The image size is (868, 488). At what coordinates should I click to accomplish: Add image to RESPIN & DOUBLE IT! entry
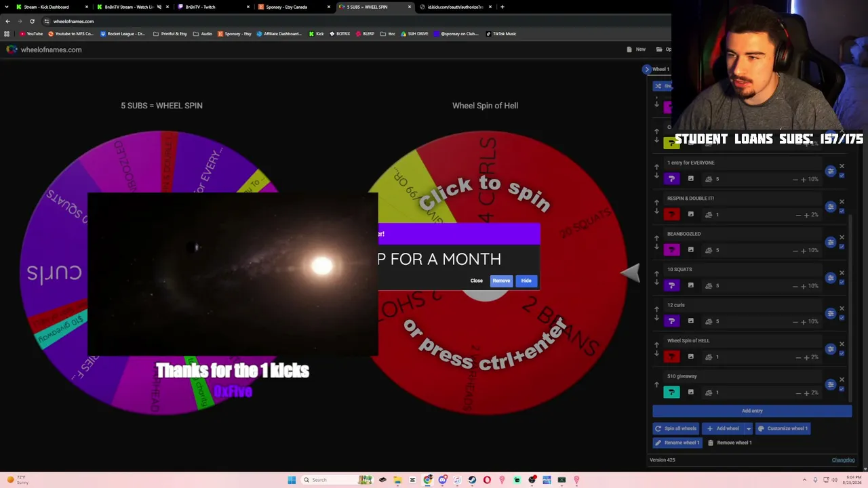coord(691,214)
